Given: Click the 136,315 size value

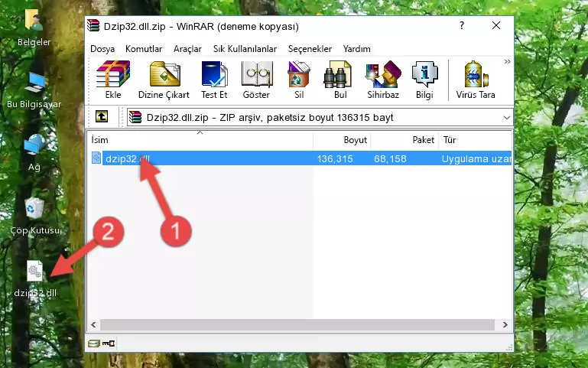Looking at the screenshot, I should [x=335, y=158].
